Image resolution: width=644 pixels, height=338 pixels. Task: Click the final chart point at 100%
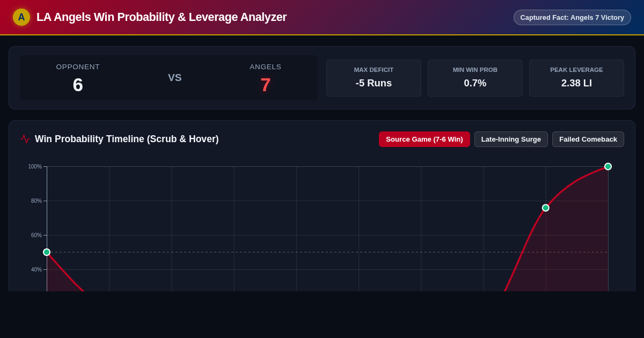pos(608,166)
